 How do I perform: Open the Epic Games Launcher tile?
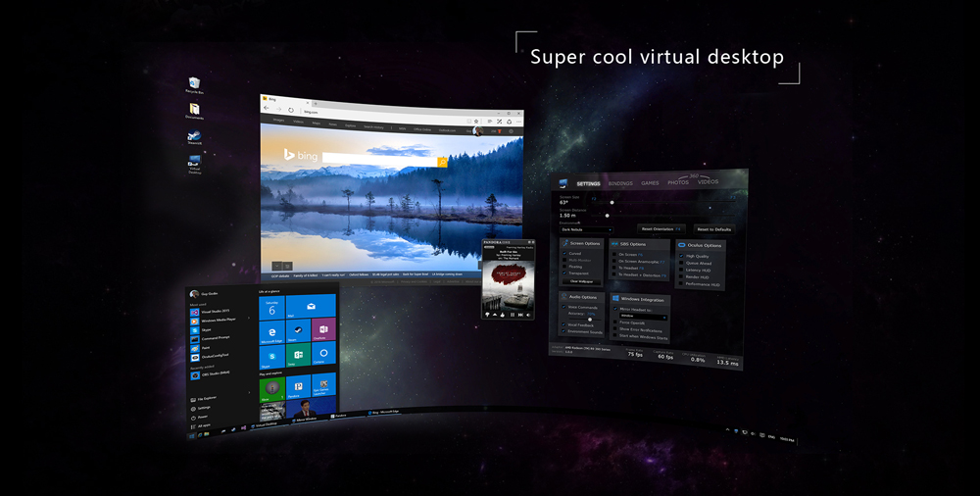323,384
